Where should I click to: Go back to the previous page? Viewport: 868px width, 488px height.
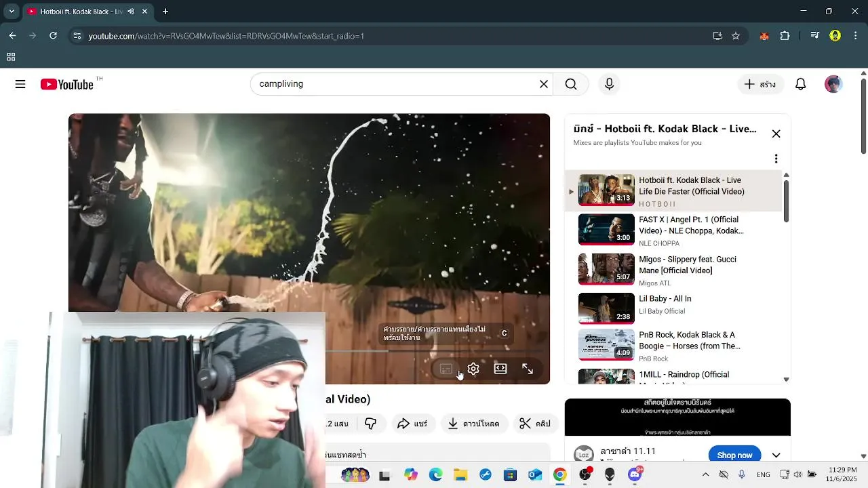12,36
